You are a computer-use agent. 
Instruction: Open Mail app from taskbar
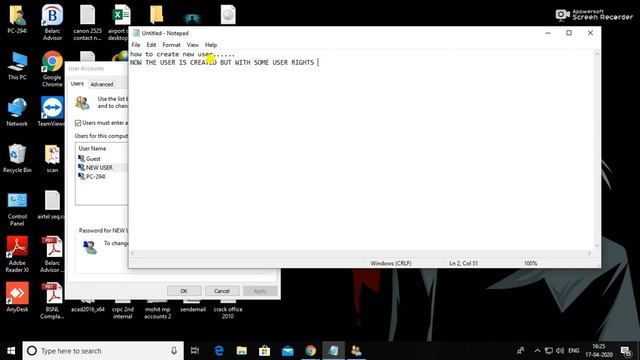pos(287,351)
